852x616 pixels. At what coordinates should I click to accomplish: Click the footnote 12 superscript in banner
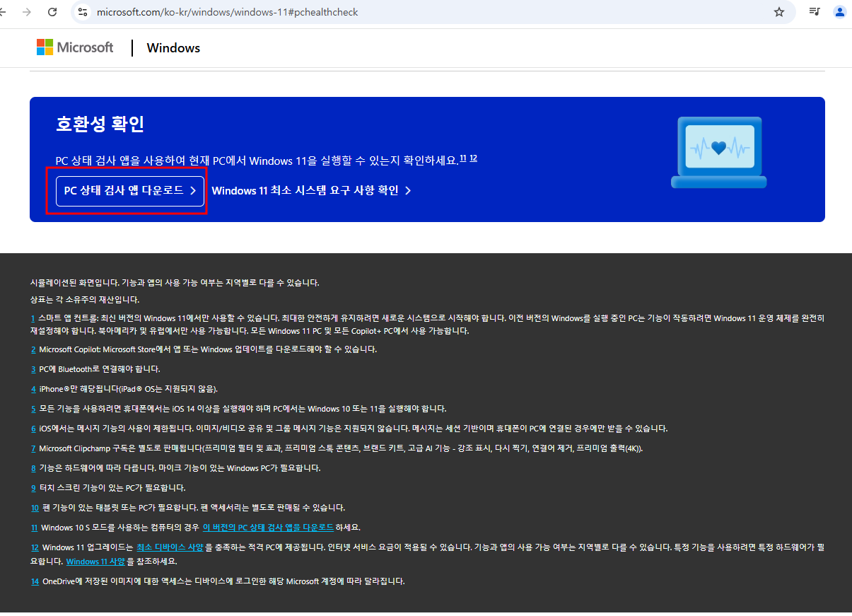(473, 158)
